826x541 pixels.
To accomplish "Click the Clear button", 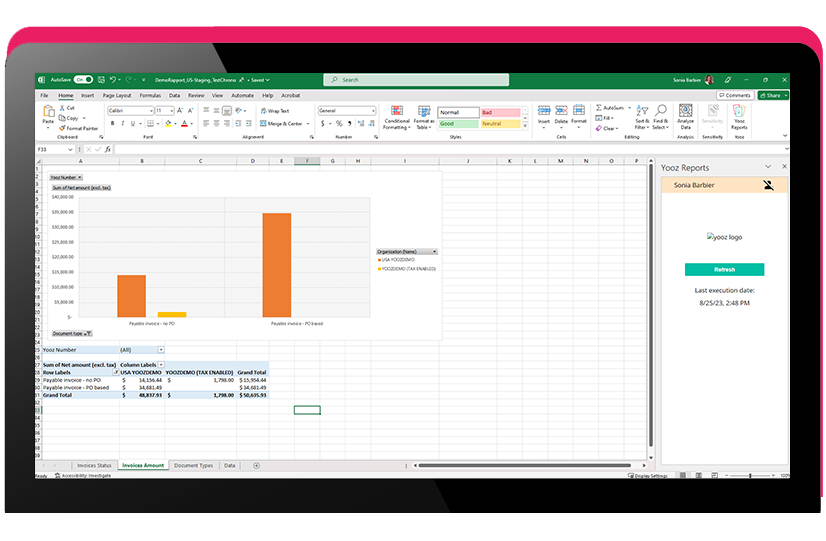I will (x=607, y=128).
